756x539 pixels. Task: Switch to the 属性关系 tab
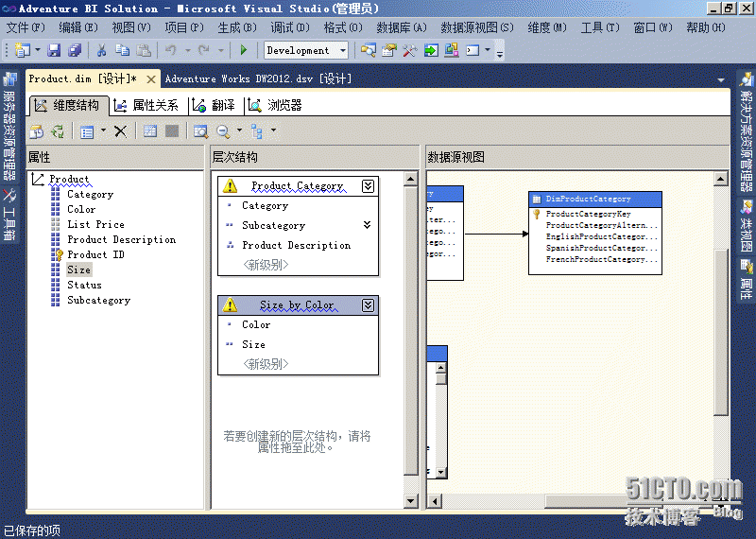tap(147, 106)
